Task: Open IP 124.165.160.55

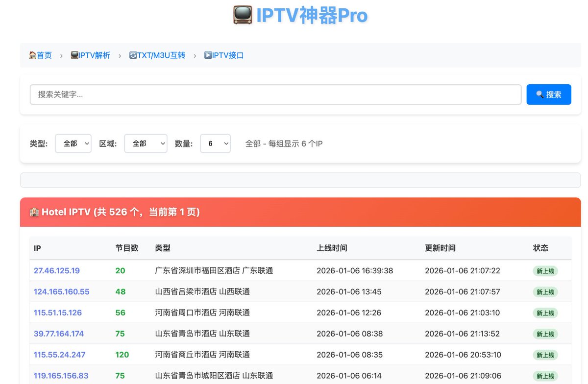Action: pyautogui.click(x=62, y=291)
